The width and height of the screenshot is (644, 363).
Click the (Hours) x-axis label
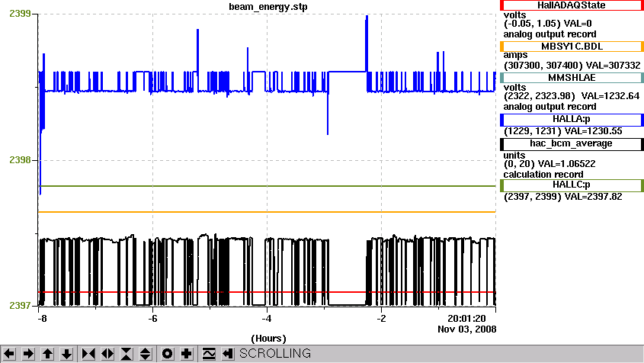[268, 339]
